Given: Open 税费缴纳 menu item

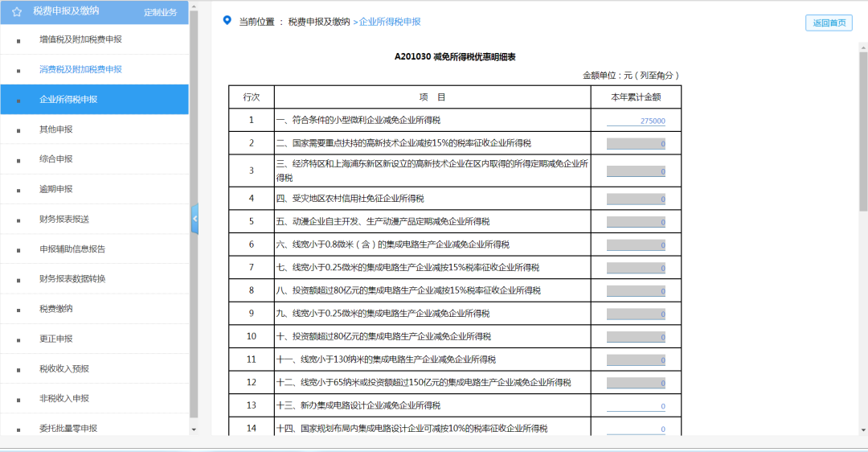Looking at the screenshot, I should tap(95, 309).
